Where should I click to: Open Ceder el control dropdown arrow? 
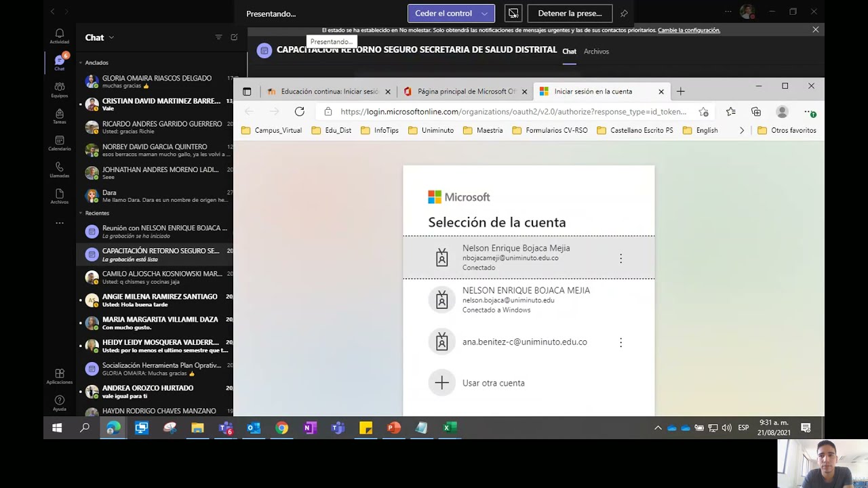(484, 14)
